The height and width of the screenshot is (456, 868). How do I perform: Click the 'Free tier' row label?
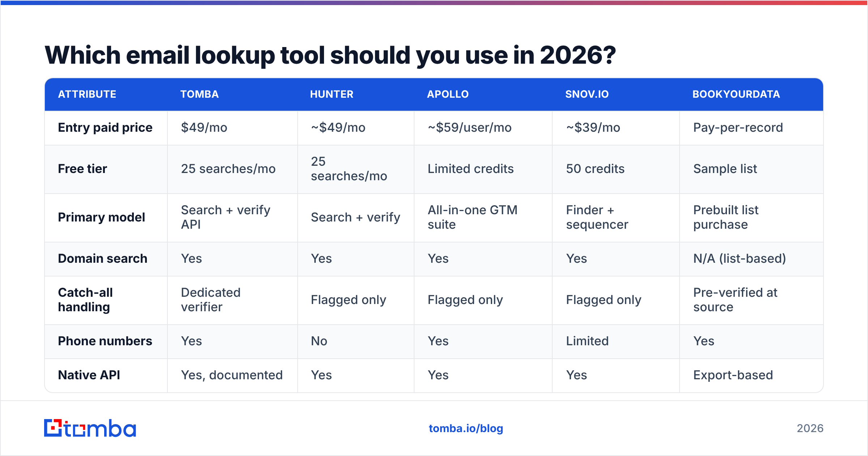tap(82, 169)
